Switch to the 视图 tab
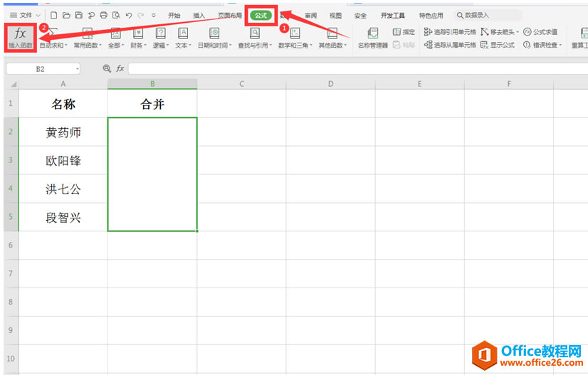This screenshot has width=588, height=375. click(x=335, y=16)
